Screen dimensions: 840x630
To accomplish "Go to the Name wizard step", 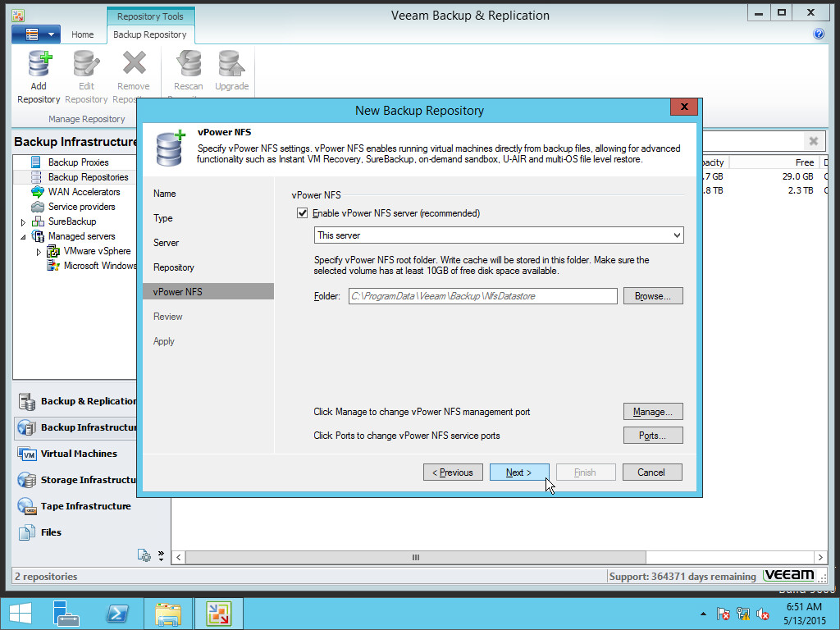I will 164,194.
